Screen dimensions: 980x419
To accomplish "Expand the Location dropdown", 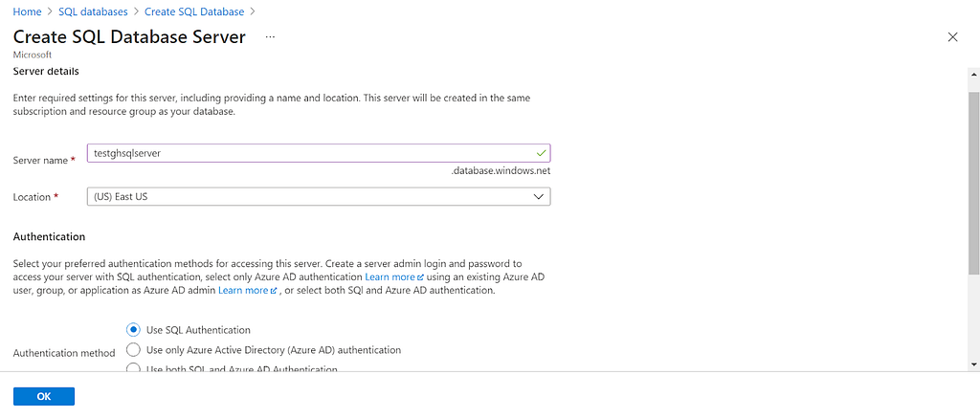I will pos(319,197).
